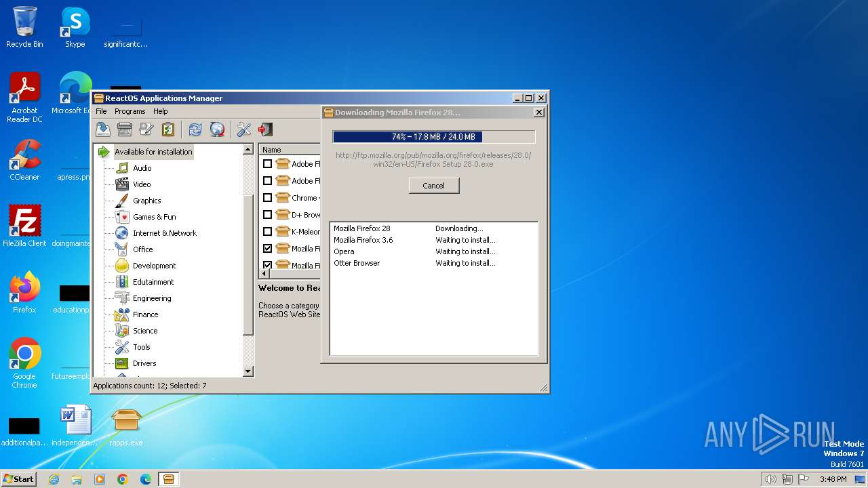Check the upper Adobe Fl row checkbox
868x488 pixels.
coord(267,164)
